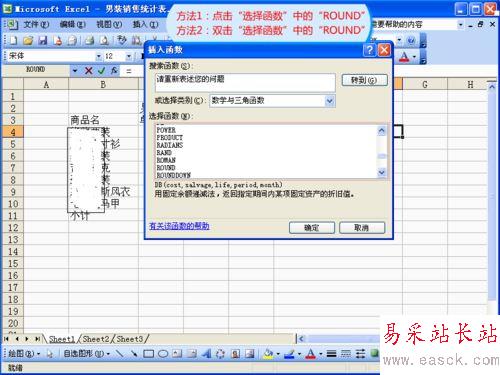The image size is (500, 375).
Task: Open the font name dropdown
Action: (99, 56)
